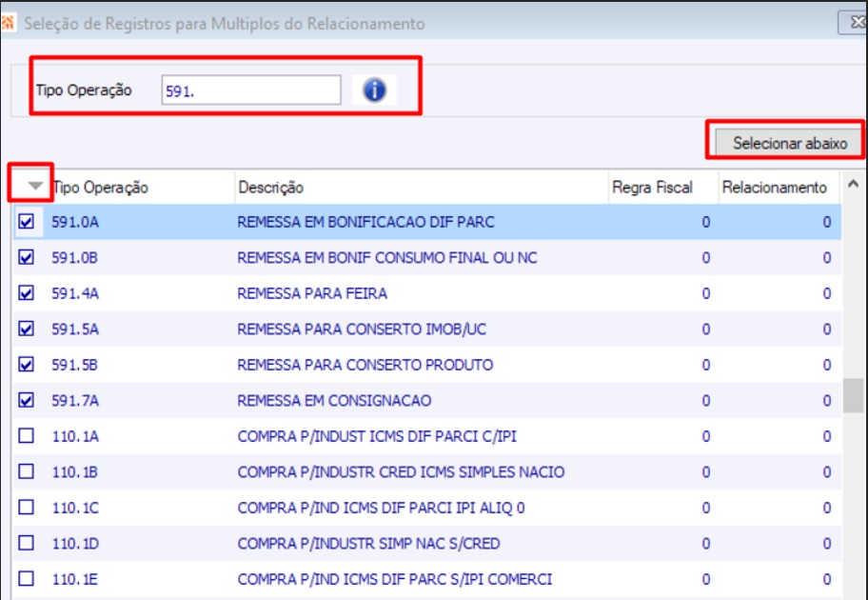The height and width of the screenshot is (600, 868).
Task: Click REMESSA EM BONIF CONSUMO FINAL OU NC
Action: point(387,257)
